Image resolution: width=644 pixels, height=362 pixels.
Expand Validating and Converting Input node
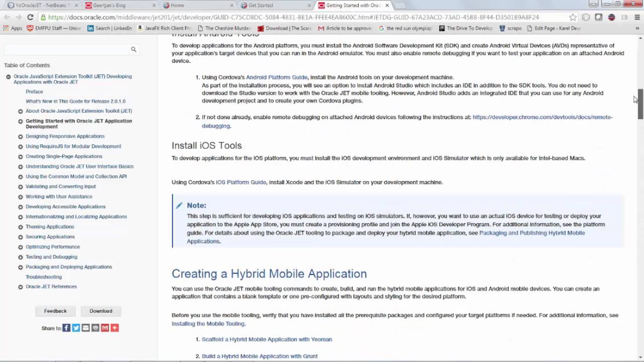point(21,187)
